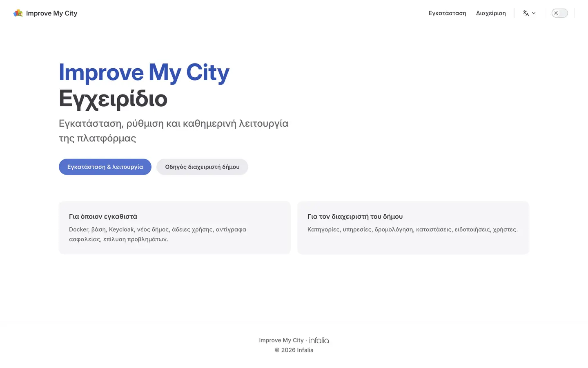Open the Για τον διαχειριστή του δήμου card
This screenshot has height=368, width=588.
[x=413, y=228]
